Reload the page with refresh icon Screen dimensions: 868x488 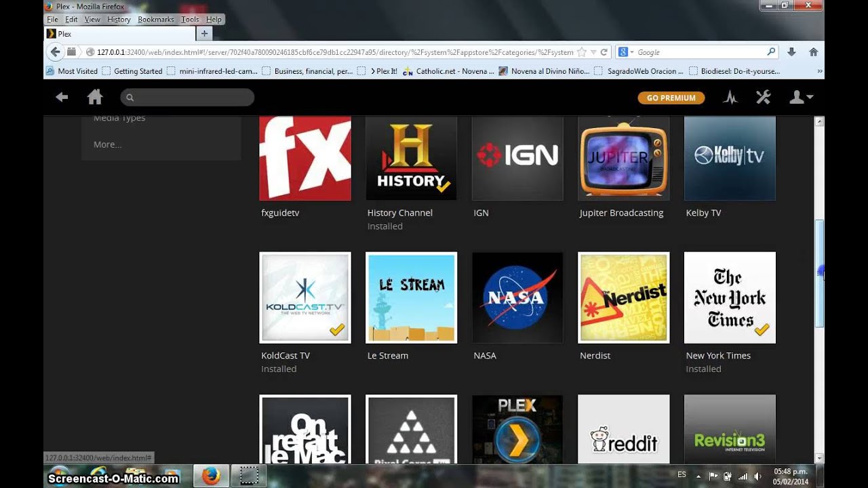[604, 52]
